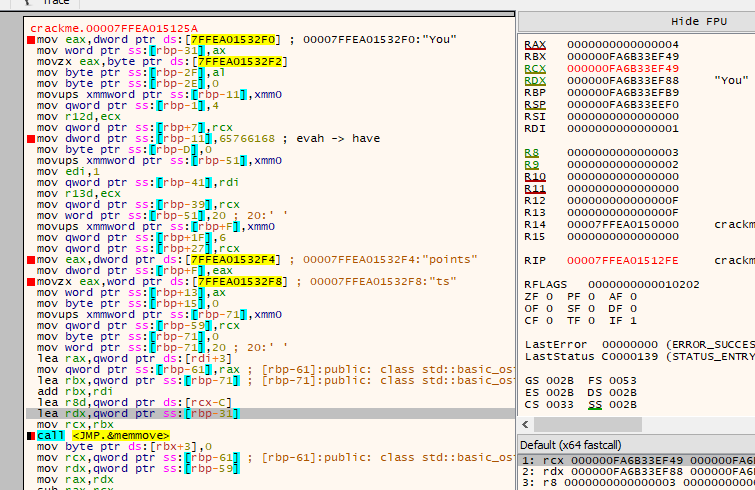Image resolution: width=755 pixels, height=490 pixels.
Task: Toggle breakpoint marker on call memmove line
Action: tap(31, 436)
